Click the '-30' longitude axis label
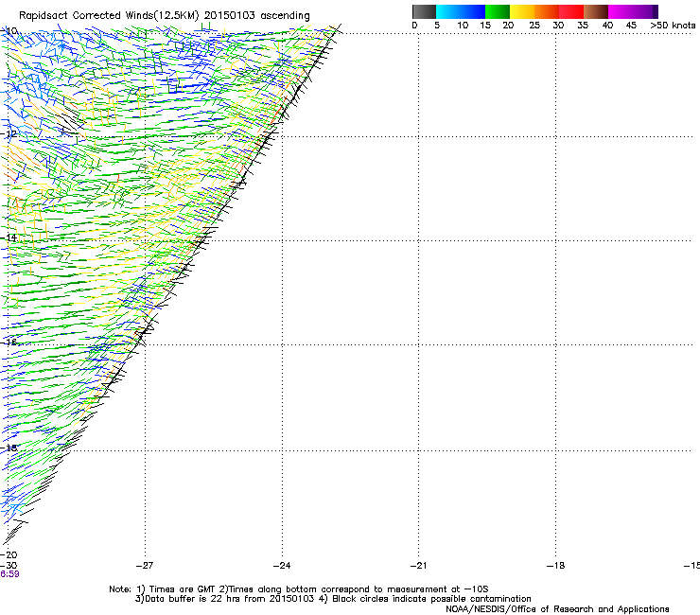The width and height of the screenshot is (700, 615). pyautogui.click(x=9, y=565)
